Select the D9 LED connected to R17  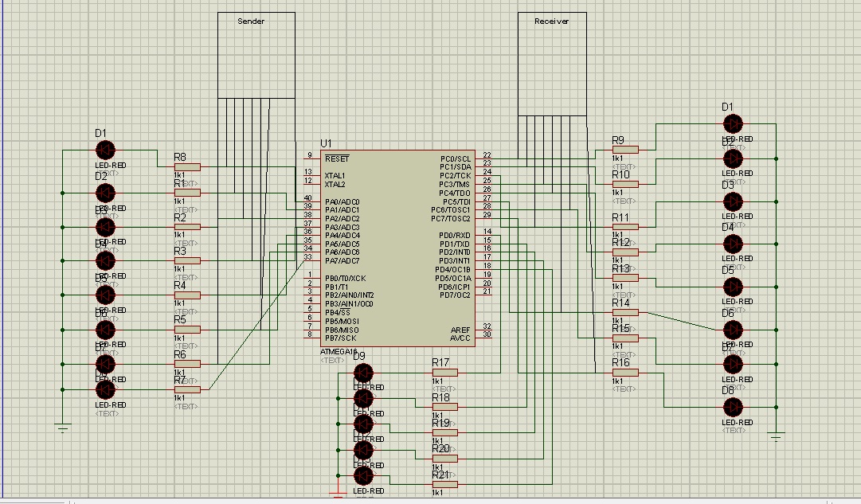[363, 373]
